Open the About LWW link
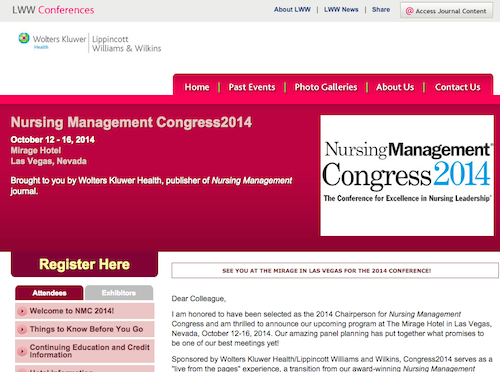Viewport: 500px width, 372px height. coord(292,10)
